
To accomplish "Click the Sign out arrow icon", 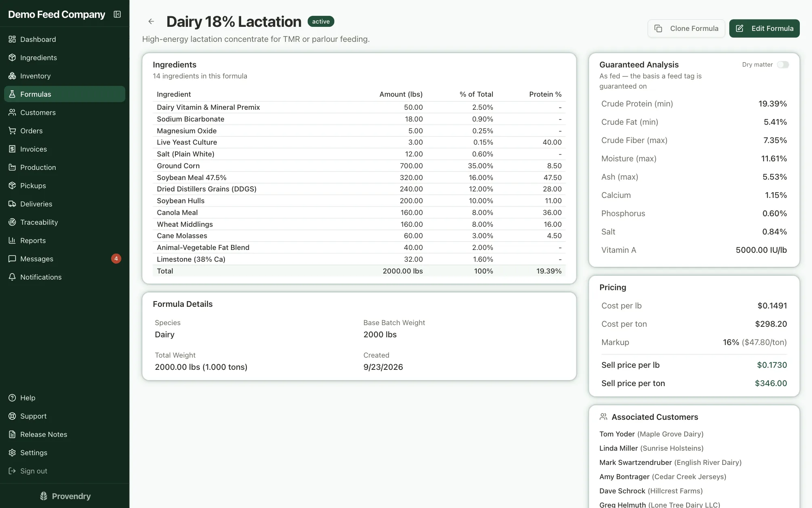I will click(12, 471).
